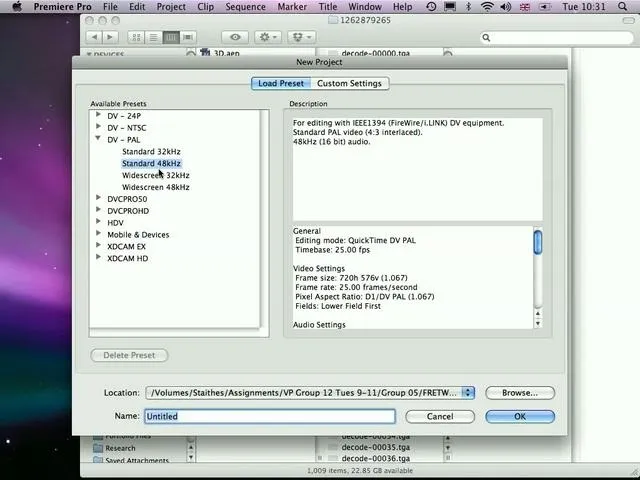This screenshot has height=480, width=640.
Task: Expand the XDCAM HD preset group
Action: coord(98,257)
